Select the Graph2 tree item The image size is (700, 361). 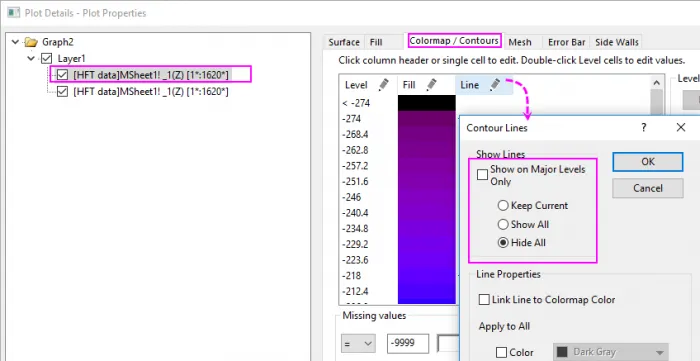58,42
